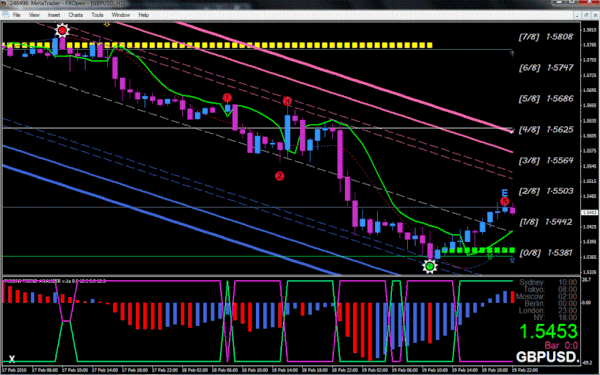This screenshot has width=600, height=375.
Task: Click the 17 Feb 2010 time axis label
Action: (x=14, y=370)
